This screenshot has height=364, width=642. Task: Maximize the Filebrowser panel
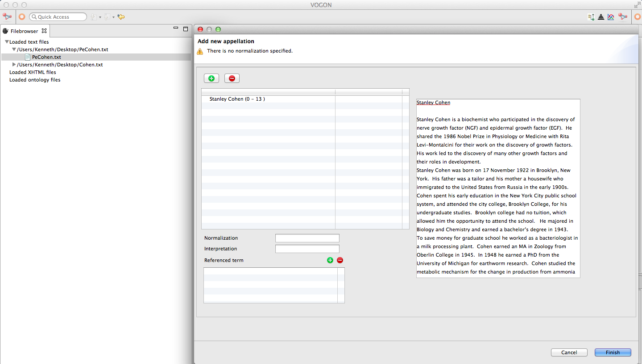pos(186,29)
